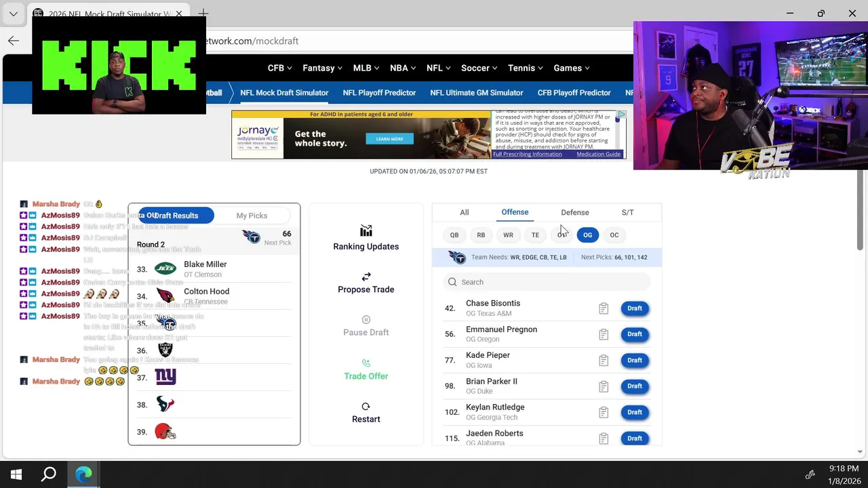This screenshot has width=868, height=488.
Task: Click the browser back arrow
Action: [14, 41]
